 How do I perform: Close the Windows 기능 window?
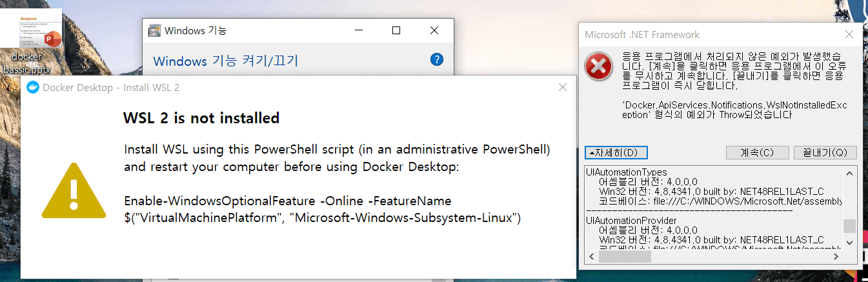[432, 30]
